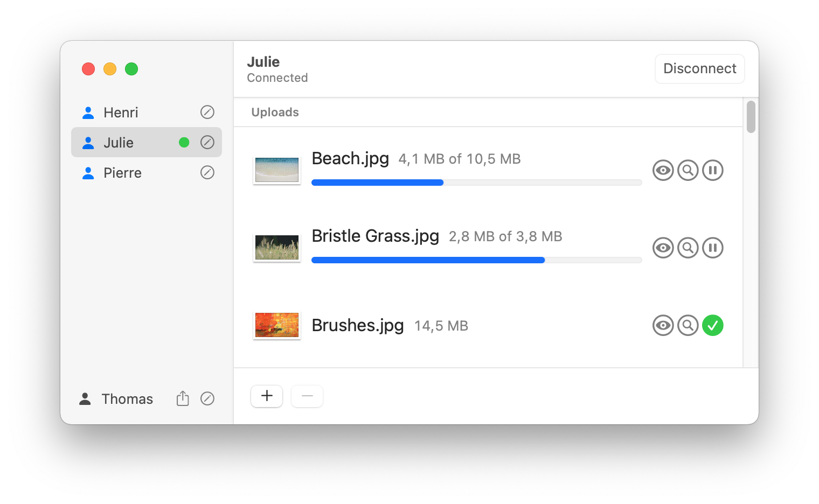
Task: Click the '2,8 MB of 3,8 MB' label
Action: point(505,237)
